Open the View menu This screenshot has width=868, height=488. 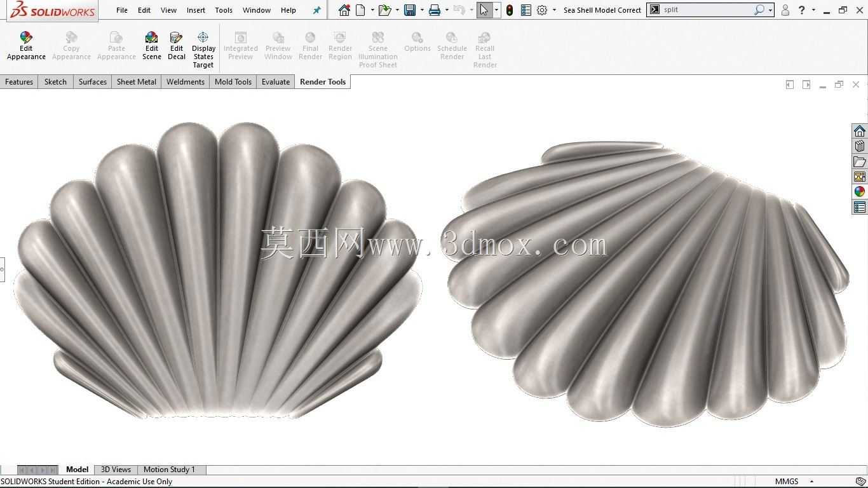click(168, 10)
